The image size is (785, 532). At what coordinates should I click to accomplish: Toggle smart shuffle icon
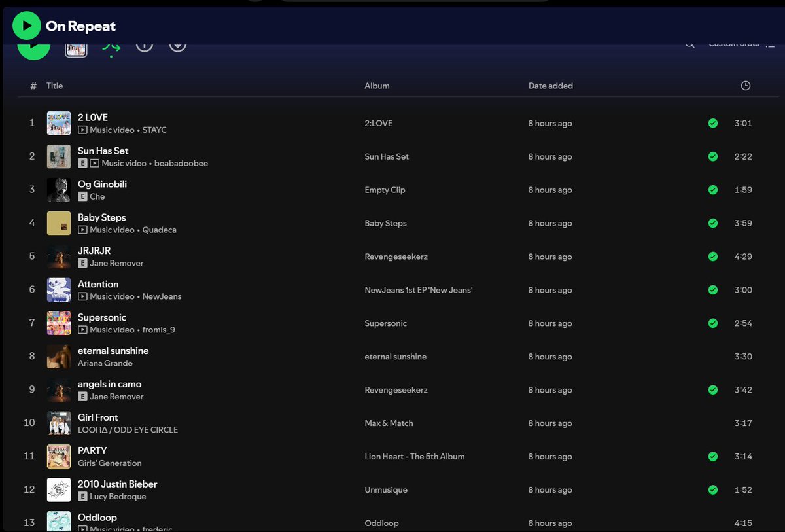pyautogui.click(x=111, y=48)
